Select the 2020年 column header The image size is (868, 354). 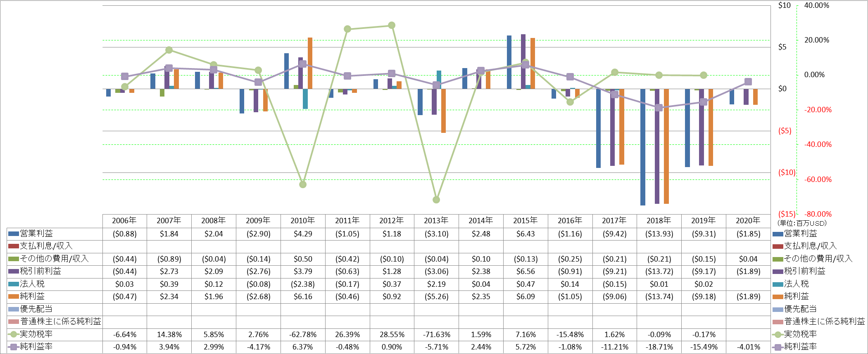[x=748, y=221]
